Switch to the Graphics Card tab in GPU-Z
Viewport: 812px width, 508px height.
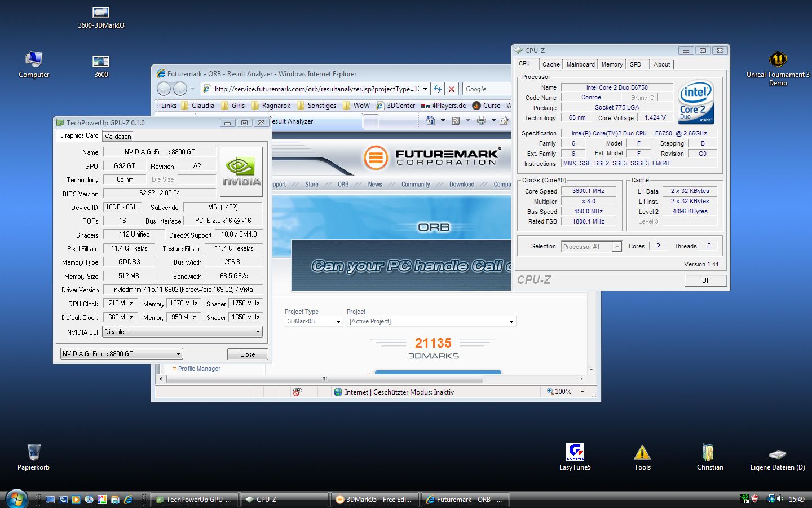80,135
